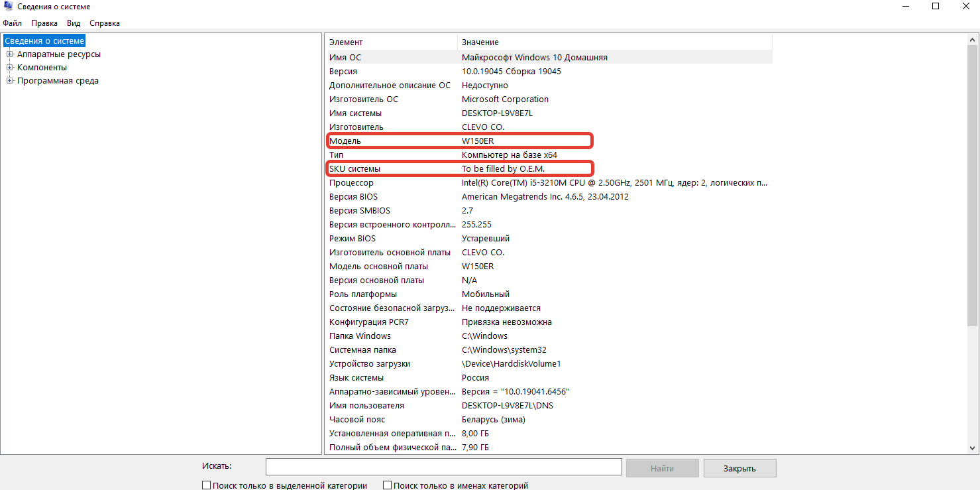
Task: Enable Поиск только в именах категорий checkbox
Action: [388, 485]
